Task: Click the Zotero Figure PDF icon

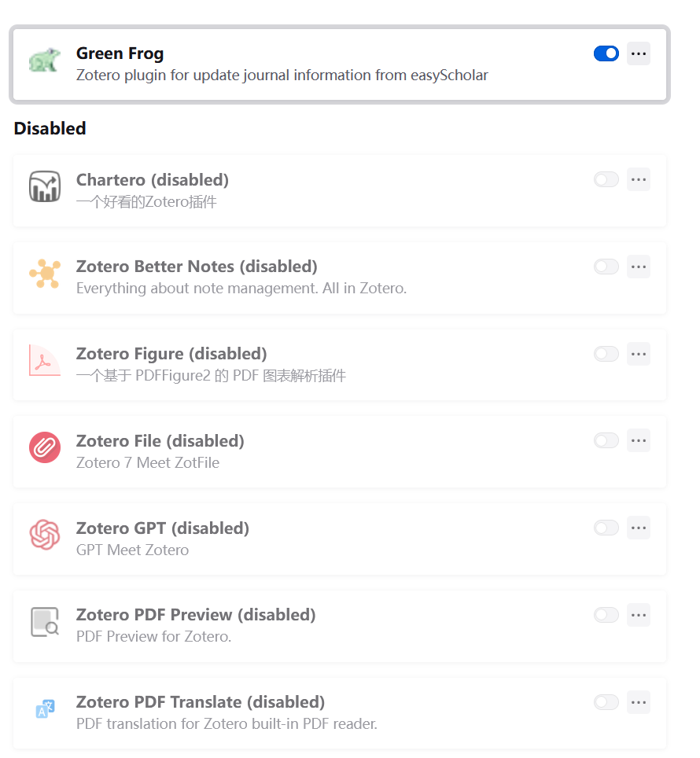Action: point(45,361)
